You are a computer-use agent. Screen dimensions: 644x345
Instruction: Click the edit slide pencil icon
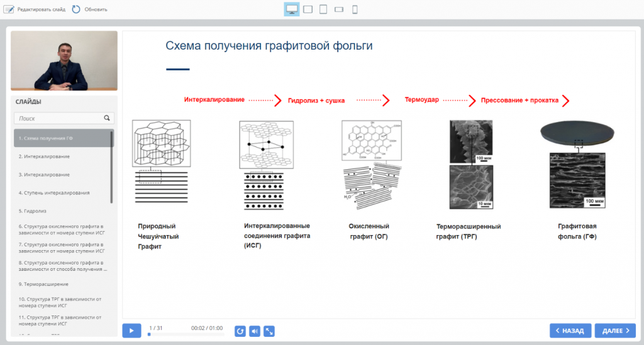pos(9,9)
